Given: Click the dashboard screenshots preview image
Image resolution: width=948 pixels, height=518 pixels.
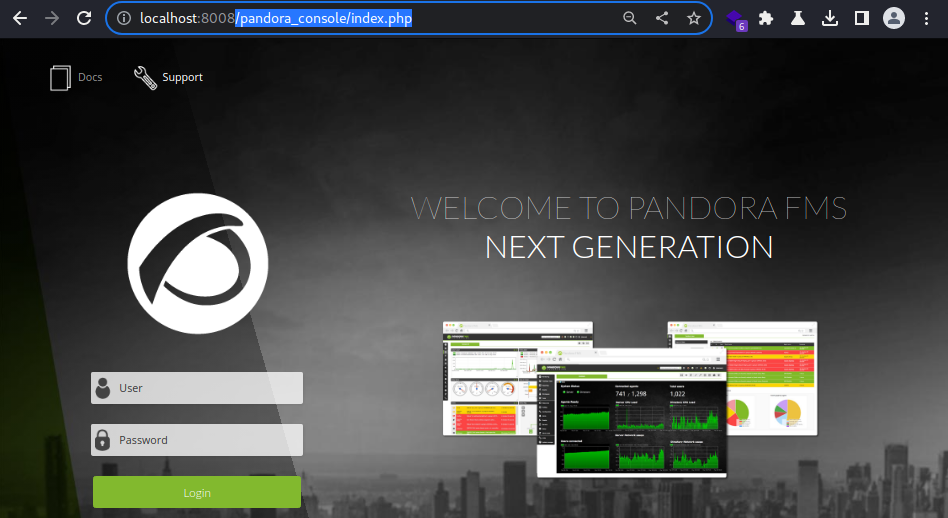Looking at the screenshot, I should point(630,399).
